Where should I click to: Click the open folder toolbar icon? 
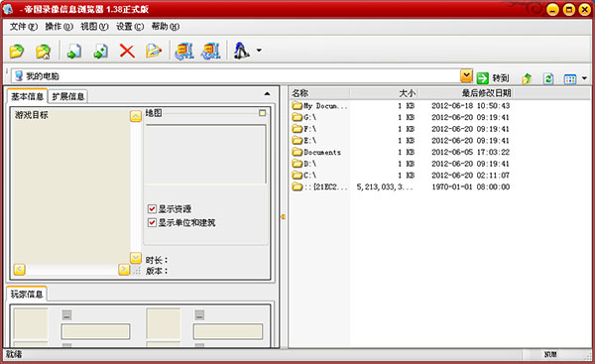tap(17, 51)
